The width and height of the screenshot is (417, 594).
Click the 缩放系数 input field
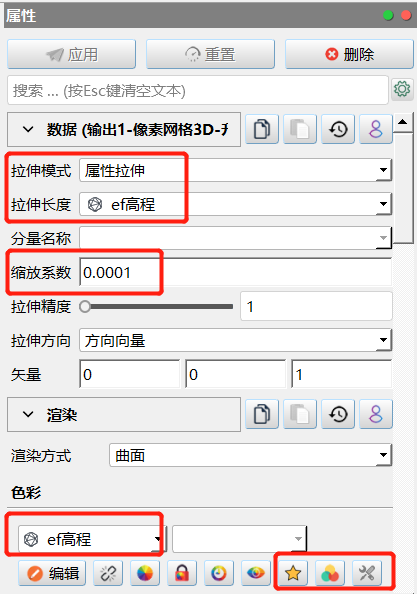235,272
